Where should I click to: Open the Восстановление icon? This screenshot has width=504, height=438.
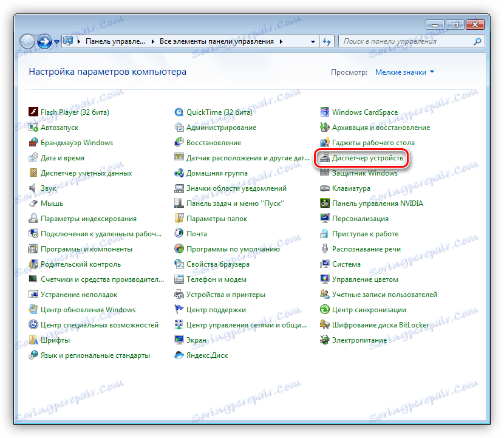click(x=179, y=143)
